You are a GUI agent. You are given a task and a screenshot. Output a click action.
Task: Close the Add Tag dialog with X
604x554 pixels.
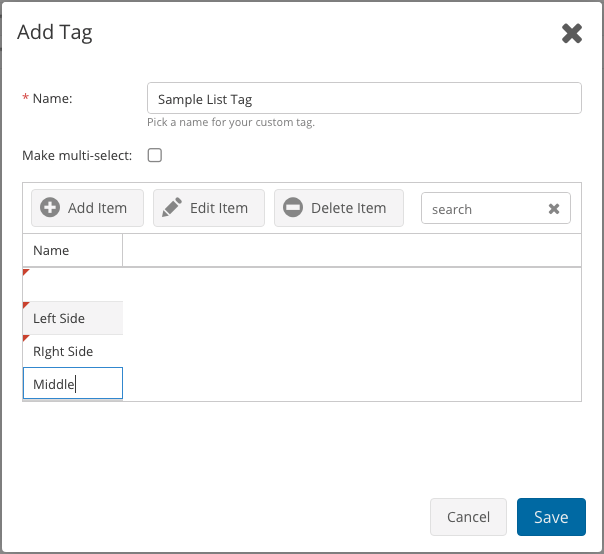click(572, 34)
